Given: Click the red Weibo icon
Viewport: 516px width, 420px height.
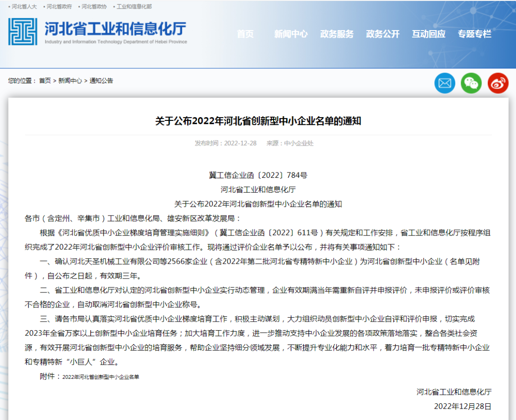Looking at the screenshot, I should point(498,84).
